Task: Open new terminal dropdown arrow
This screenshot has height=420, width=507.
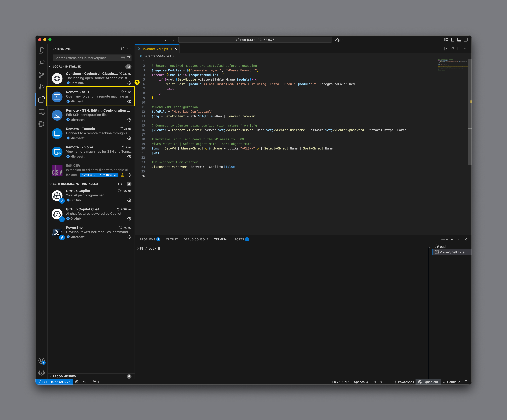Action: [447, 239]
